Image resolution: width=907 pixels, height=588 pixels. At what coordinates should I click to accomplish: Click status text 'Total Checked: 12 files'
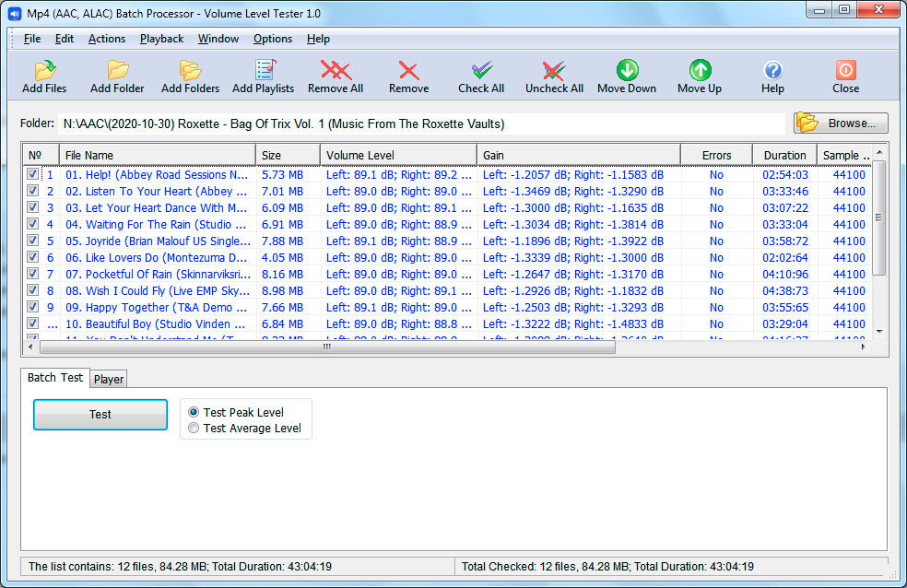tap(518, 567)
